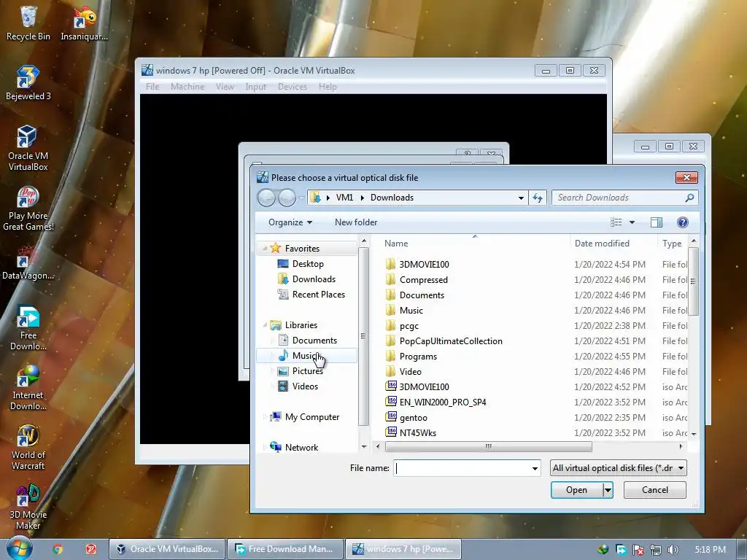747x560 pixels.
Task: Click the New folder button
Action: tap(355, 222)
